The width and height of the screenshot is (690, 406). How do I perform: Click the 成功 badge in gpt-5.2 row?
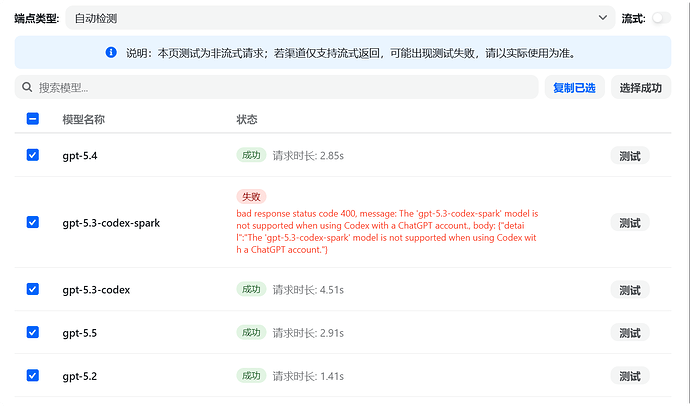251,375
